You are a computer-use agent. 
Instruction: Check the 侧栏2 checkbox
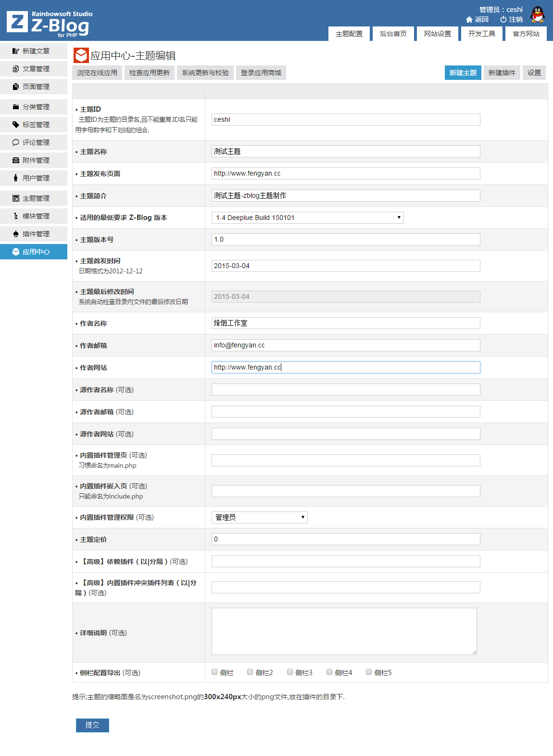point(250,672)
